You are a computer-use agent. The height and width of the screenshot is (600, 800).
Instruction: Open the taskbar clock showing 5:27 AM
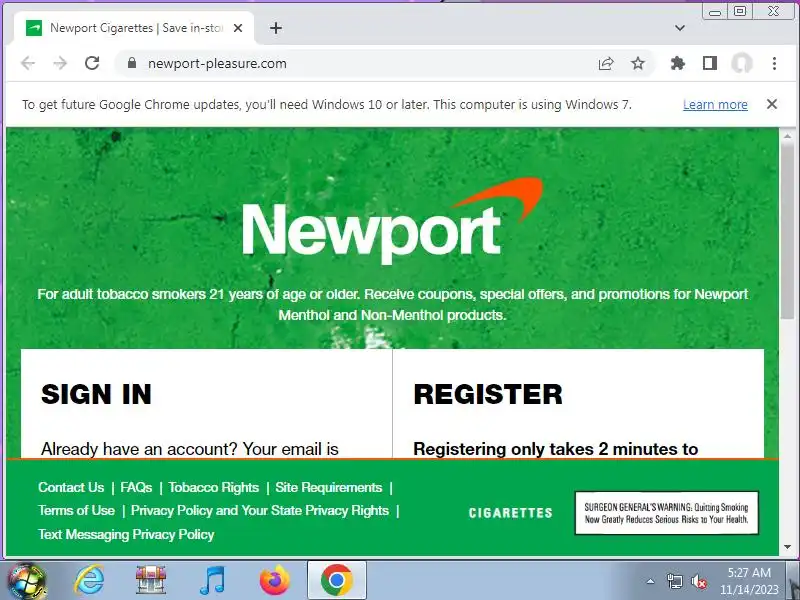pos(749,581)
